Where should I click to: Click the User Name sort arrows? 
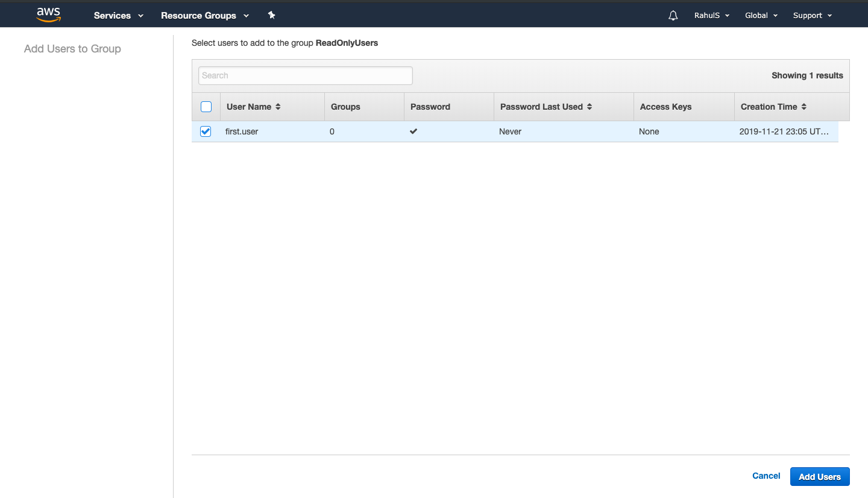coord(278,106)
